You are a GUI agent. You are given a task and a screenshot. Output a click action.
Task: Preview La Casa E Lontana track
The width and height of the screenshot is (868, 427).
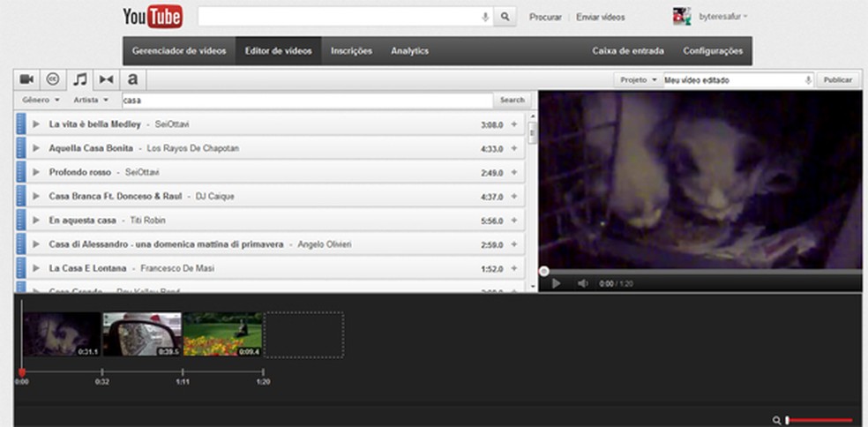click(x=36, y=268)
